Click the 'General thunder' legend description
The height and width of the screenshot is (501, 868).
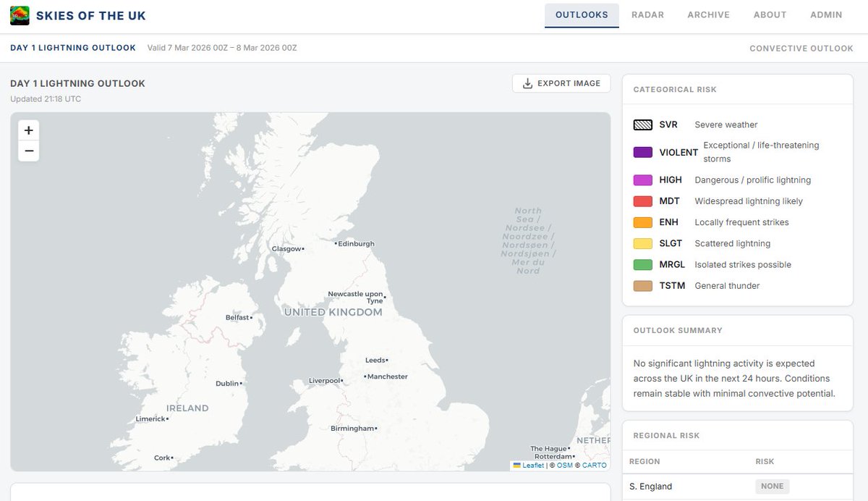pyautogui.click(x=727, y=286)
